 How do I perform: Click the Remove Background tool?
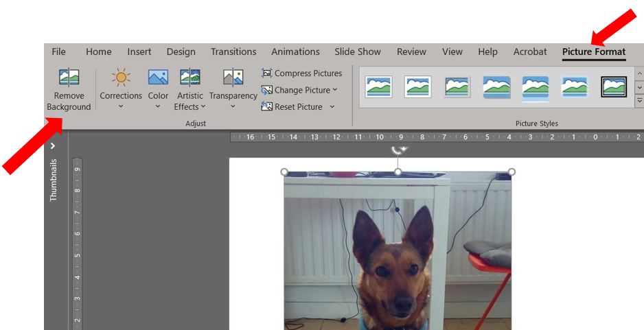click(69, 89)
